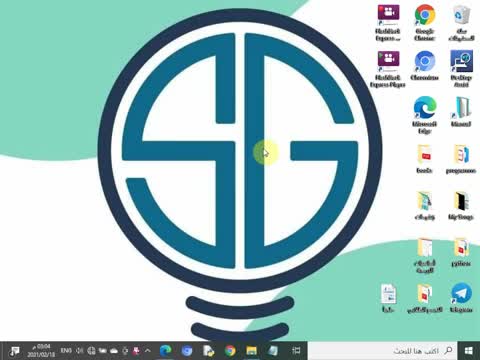Select the programme folder on desktop

coord(461,159)
